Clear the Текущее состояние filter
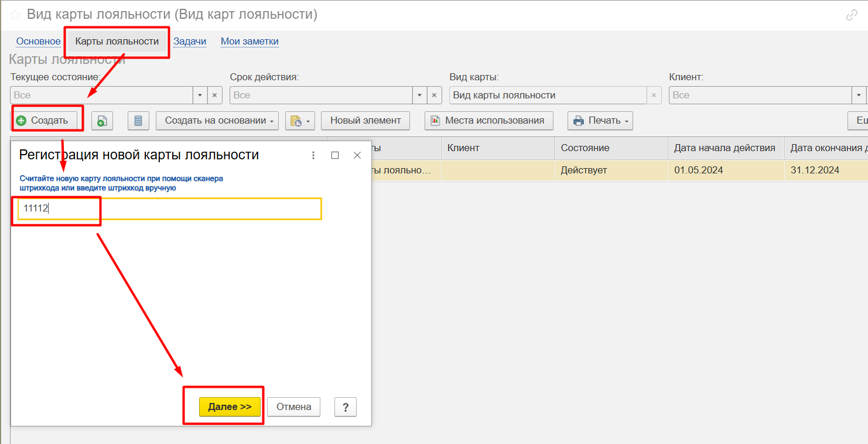Screen dimensions: 868x444 (x=215, y=95)
